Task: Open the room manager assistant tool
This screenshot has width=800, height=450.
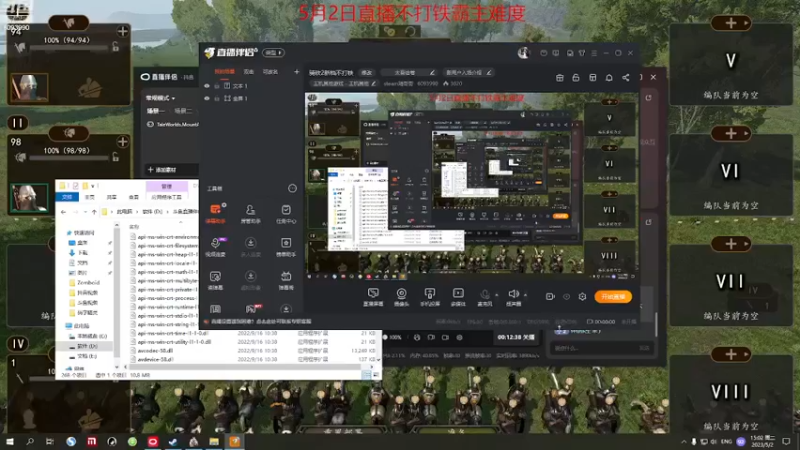Action: [251, 213]
